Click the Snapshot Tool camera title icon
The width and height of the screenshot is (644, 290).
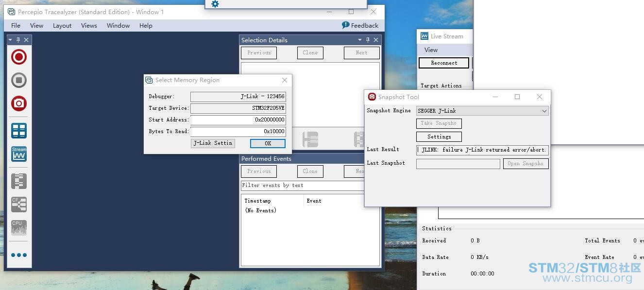click(x=372, y=97)
